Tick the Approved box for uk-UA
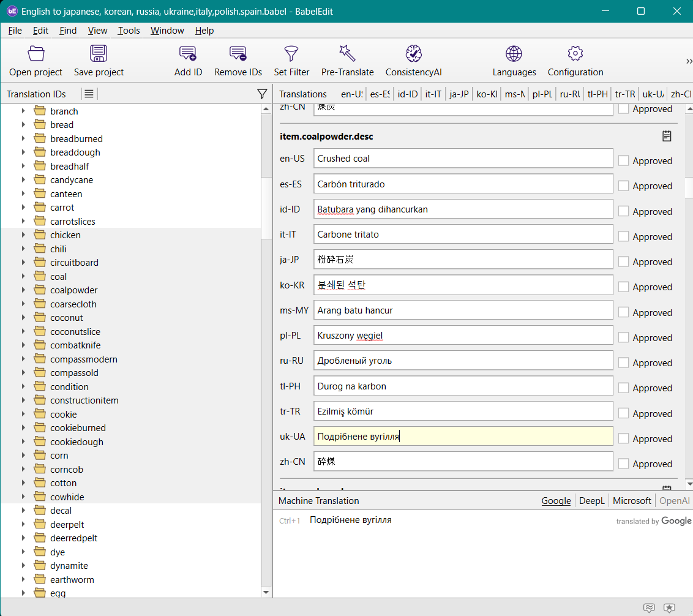 [x=623, y=438]
